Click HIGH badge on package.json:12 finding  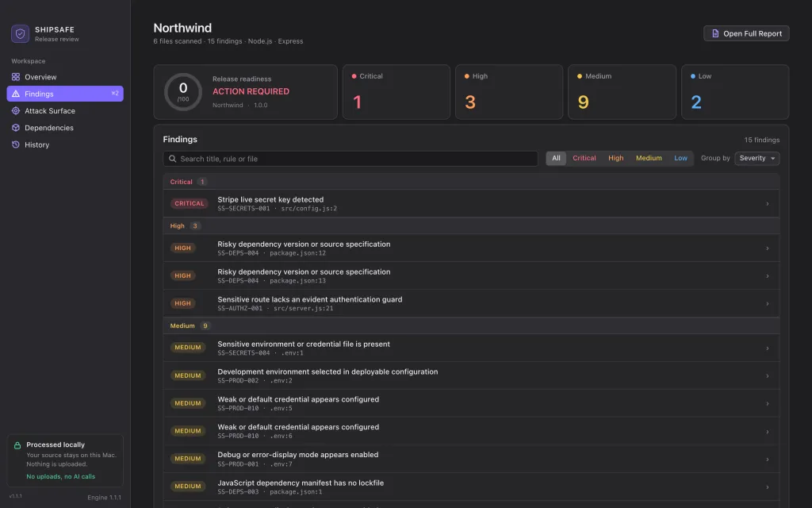pos(183,248)
